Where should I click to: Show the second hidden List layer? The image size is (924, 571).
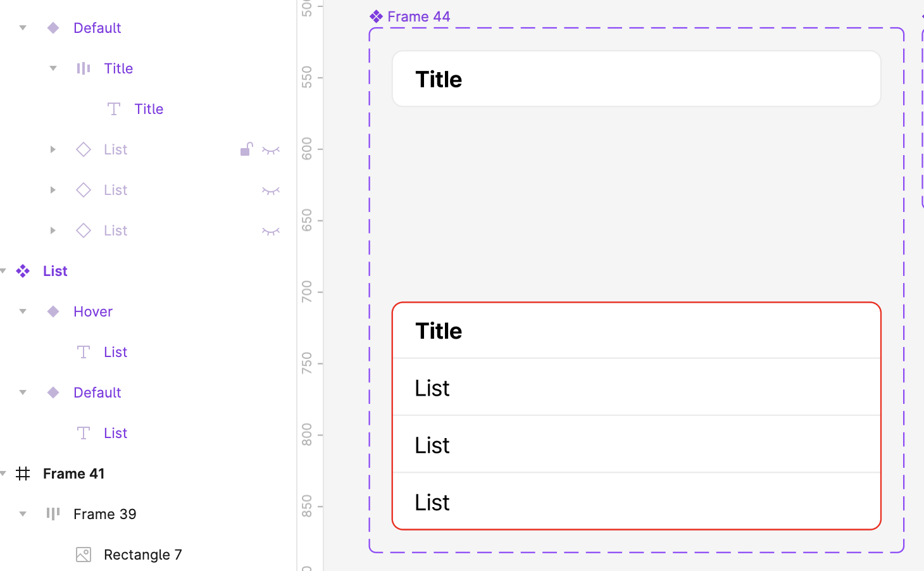271,191
